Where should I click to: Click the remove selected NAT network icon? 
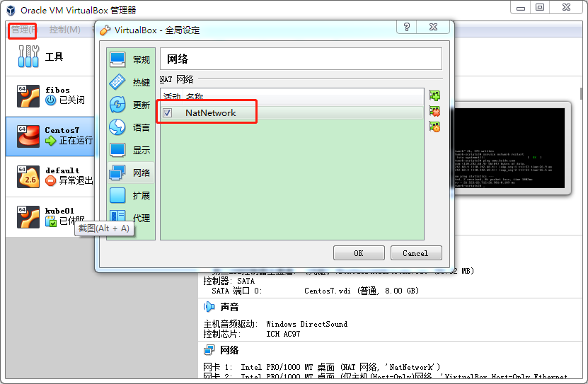(x=434, y=111)
